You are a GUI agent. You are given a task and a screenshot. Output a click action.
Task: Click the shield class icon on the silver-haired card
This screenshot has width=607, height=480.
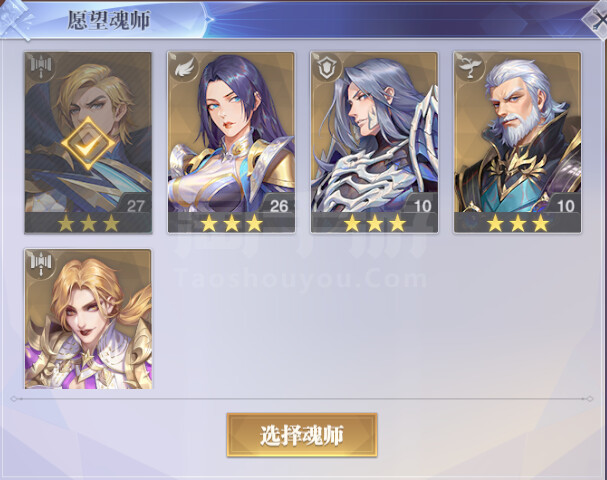(327, 68)
